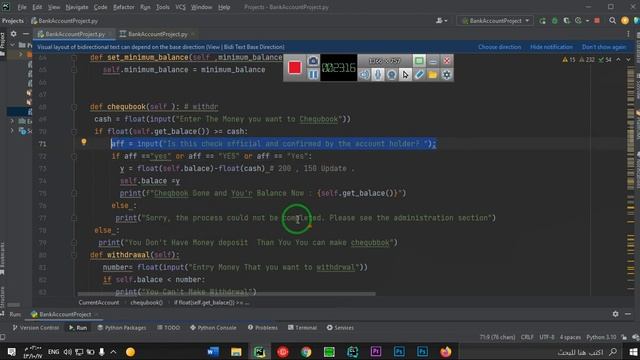This screenshot has height=360, width=640.
Task: Toggle webcam capture in the recorder toolbar
Action: point(392,75)
